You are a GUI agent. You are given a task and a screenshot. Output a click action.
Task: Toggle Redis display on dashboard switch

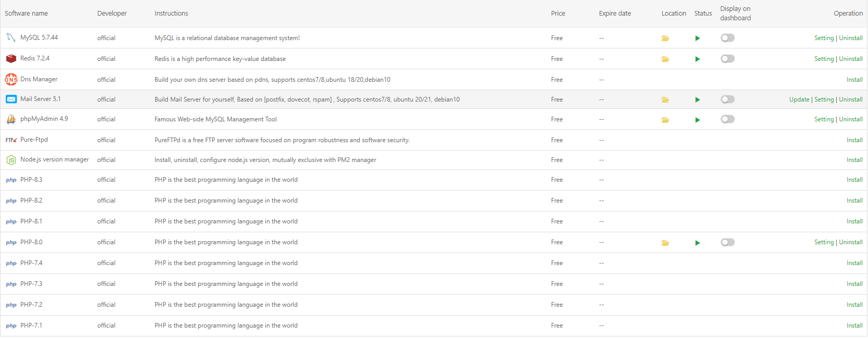pos(728,59)
